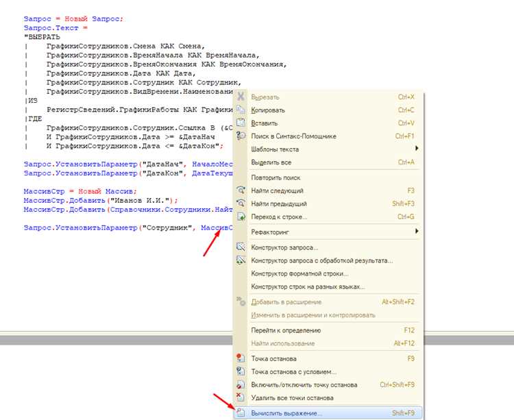This screenshot has height=420, width=514.
Task: Click ГрафикиСотрудников.Смена КАК Смена line
Action: tap(125, 46)
